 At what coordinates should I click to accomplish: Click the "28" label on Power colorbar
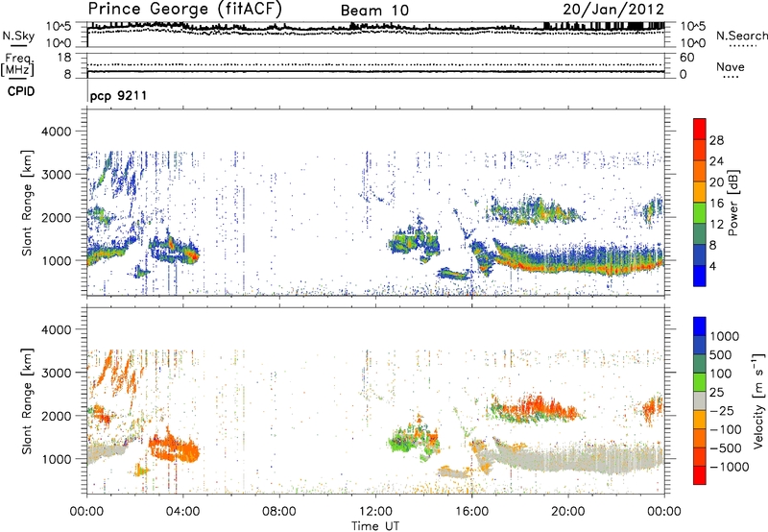716,140
